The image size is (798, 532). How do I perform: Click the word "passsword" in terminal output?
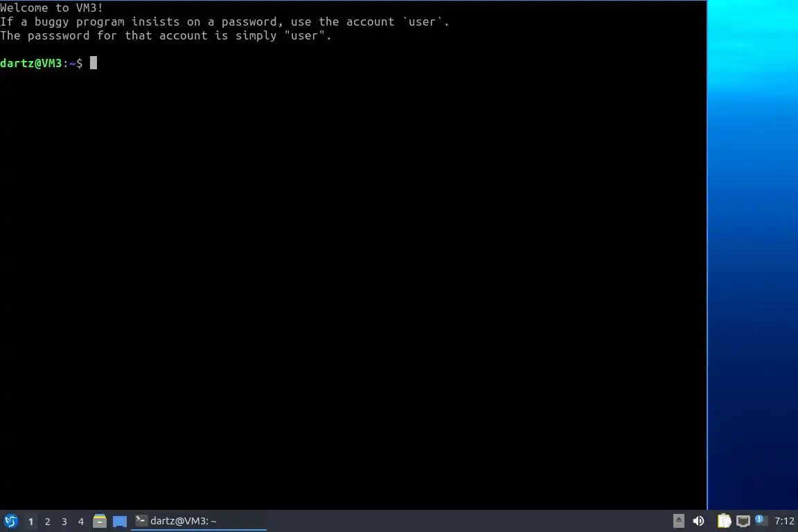click(x=58, y=35)
